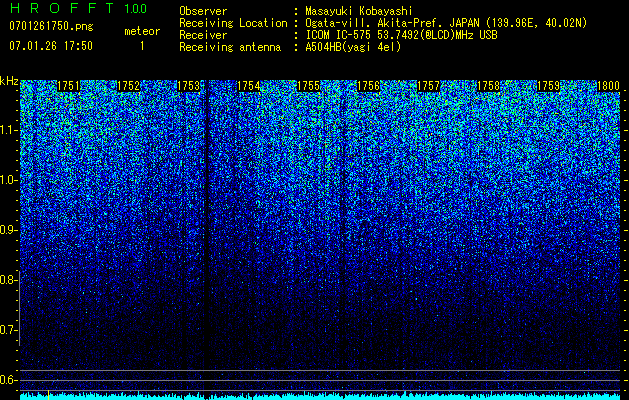Viewport: 629px width, 400px height.
Task: Click the meteor count value 1
Action: click(142, 46)
